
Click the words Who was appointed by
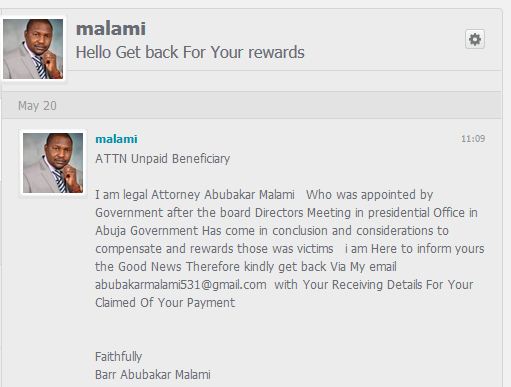point(369,195)
